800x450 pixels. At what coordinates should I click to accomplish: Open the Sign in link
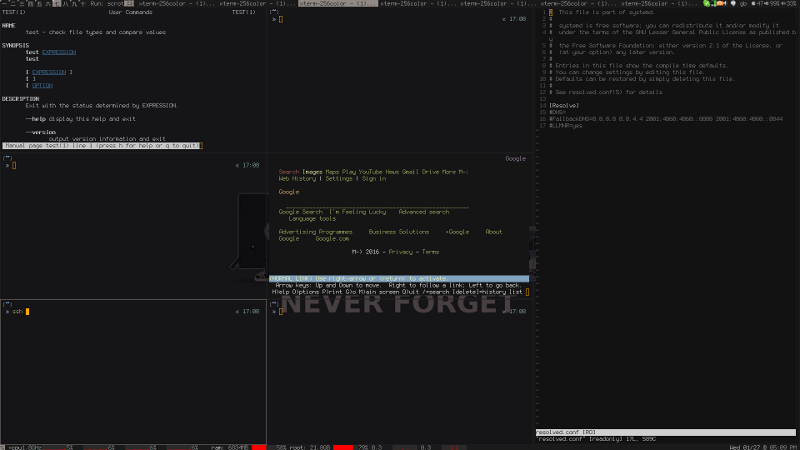click(x=374, y=179)
